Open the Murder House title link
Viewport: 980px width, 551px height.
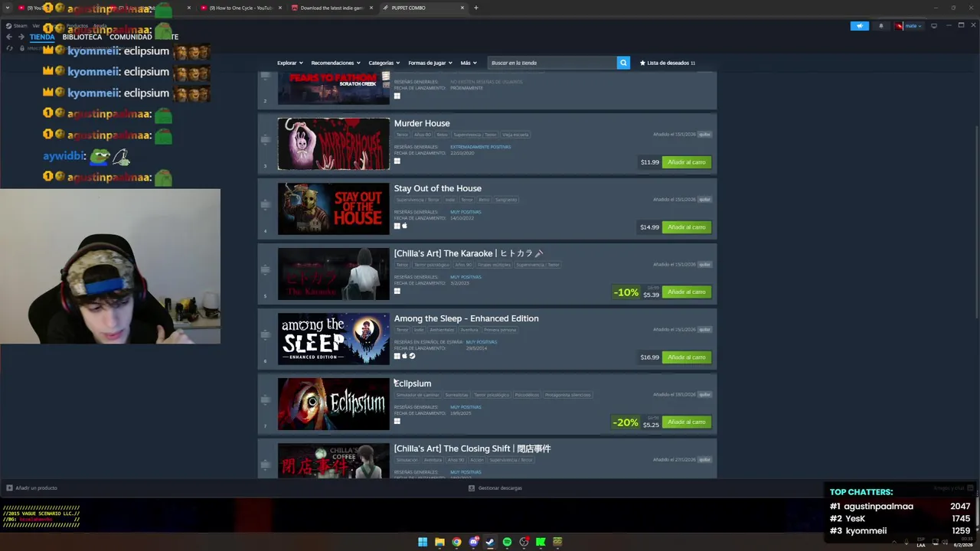[422, 123]
